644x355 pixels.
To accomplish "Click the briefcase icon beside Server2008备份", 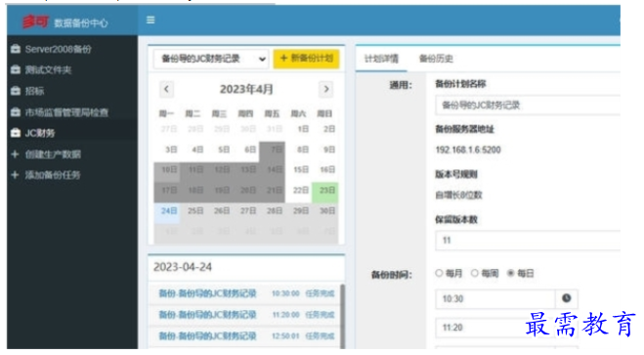I will click(16, 49).
